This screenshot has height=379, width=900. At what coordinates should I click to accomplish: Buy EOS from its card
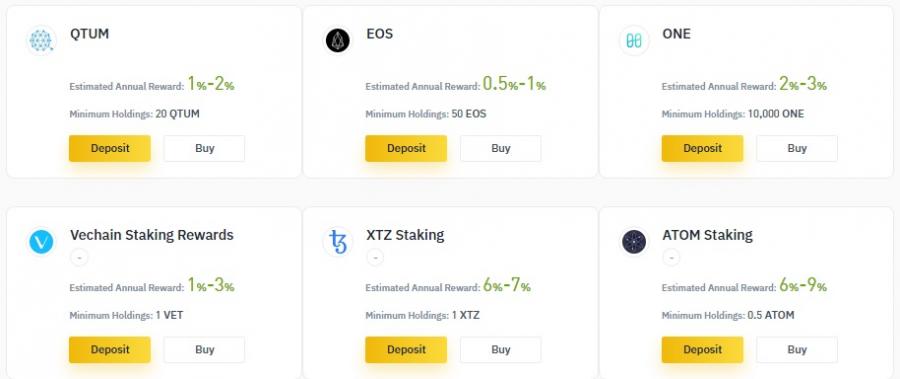pyautogui.click(x=501, y=148)
